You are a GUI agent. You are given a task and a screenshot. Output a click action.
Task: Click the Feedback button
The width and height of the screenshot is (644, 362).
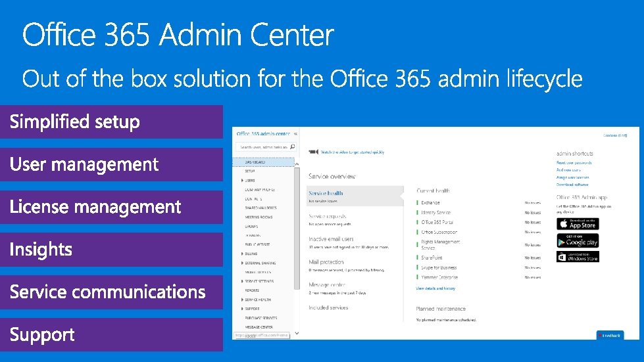coord(610,335)
